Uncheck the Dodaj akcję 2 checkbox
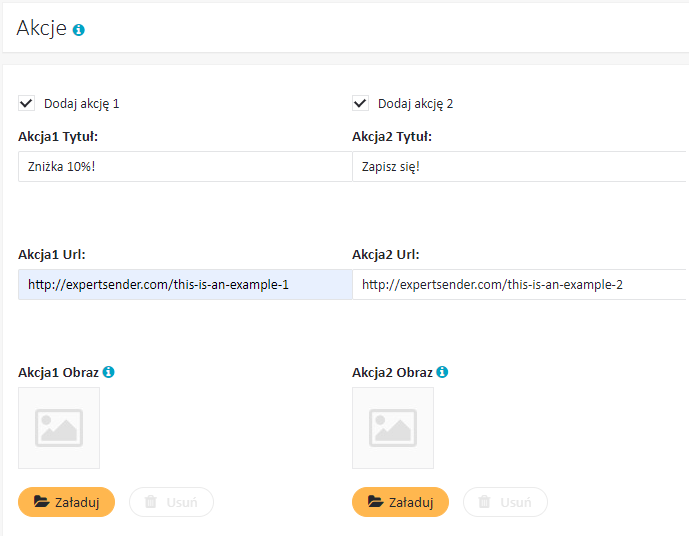The height and width of the screenshot is (536, 689). click(x=360, y=104)
